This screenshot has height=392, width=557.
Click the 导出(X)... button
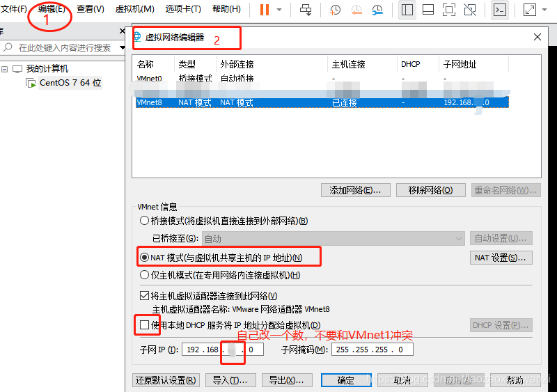[x=287, y=380]
